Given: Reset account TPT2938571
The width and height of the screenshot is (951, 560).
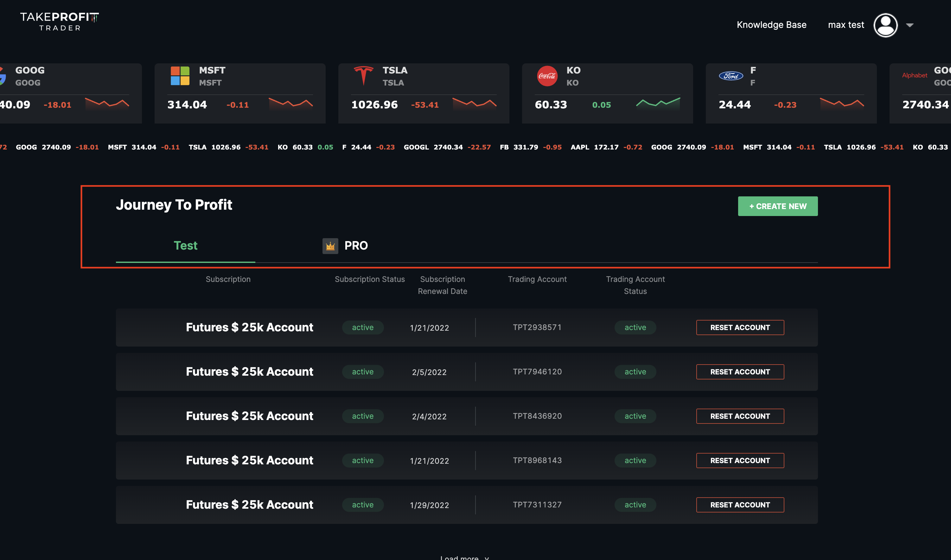Looking at the screenshot, I should (x=740, y=328).
